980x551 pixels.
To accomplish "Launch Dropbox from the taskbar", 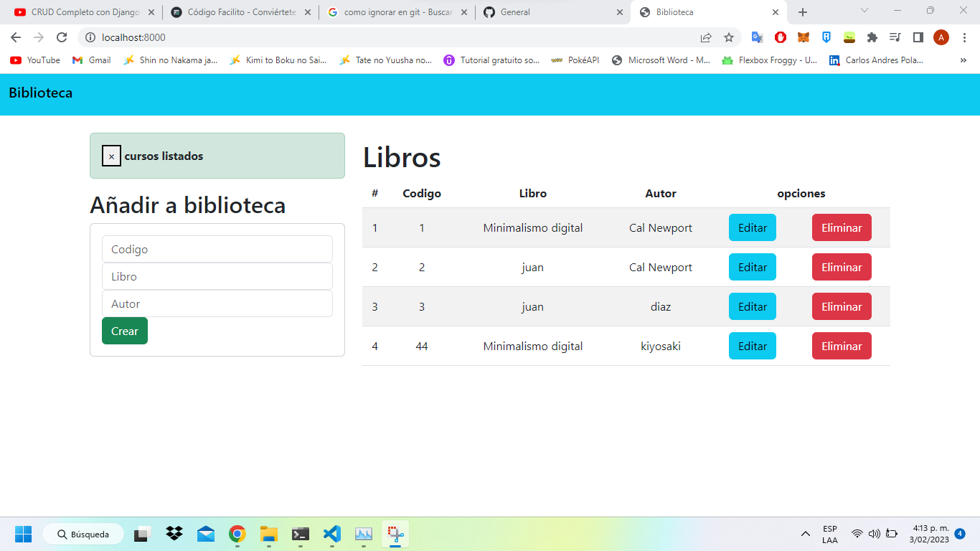I will click(174, 534).
